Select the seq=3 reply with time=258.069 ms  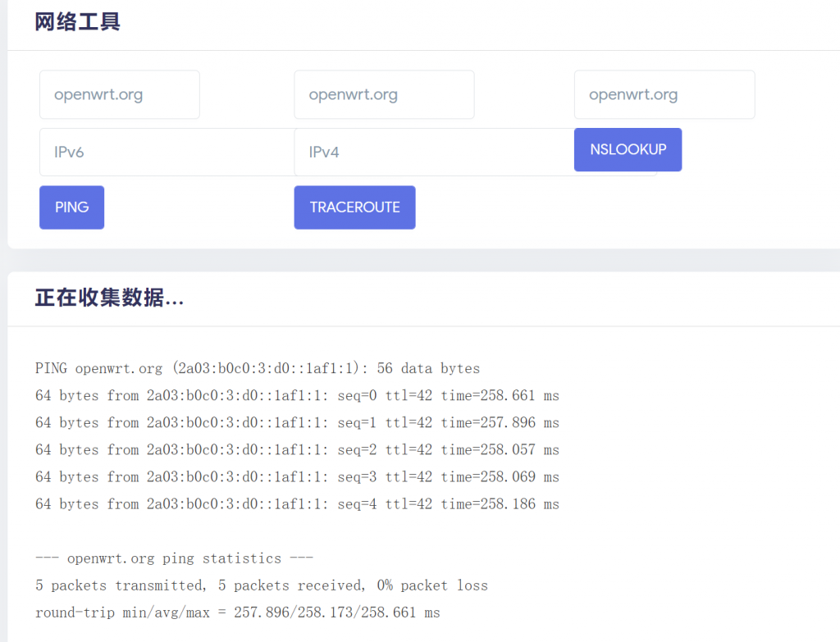(297, 477)
